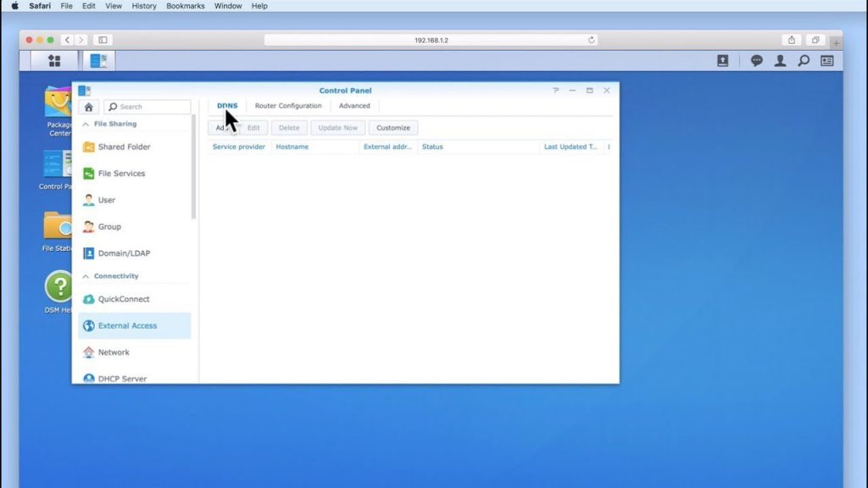
Task: Open a new Safari tab
Action: tap(836, 42)
